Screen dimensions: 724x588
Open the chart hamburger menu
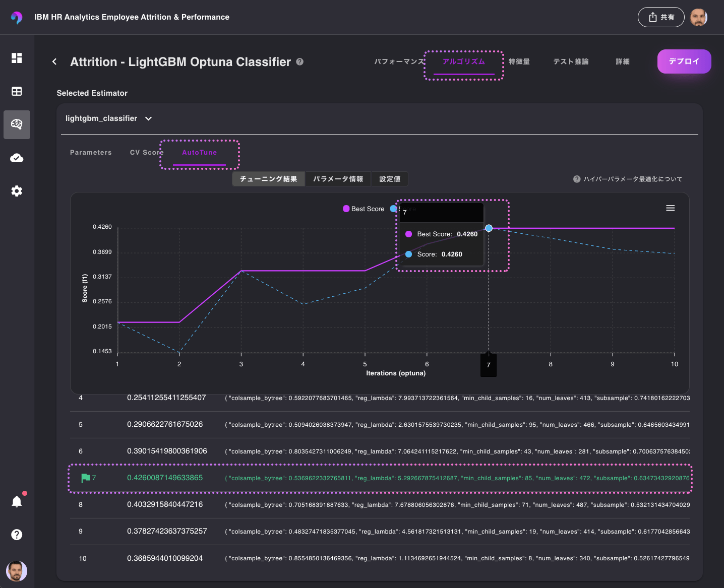click(x=670, y=208)
